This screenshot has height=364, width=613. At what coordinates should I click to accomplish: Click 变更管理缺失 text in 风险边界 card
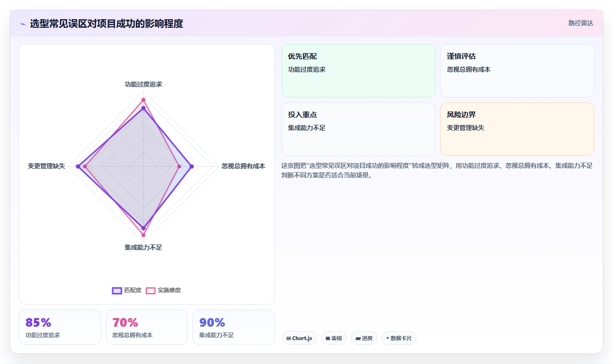pyautogui.click(x=465, y=128)
